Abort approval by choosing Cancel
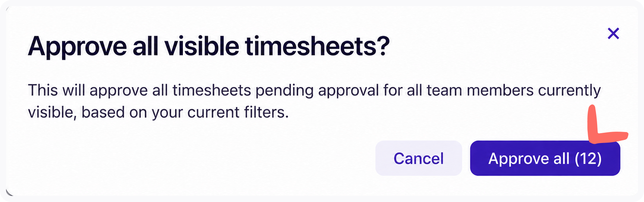The width and height of the screenshot is (644, 202). (x=418, y=158)
